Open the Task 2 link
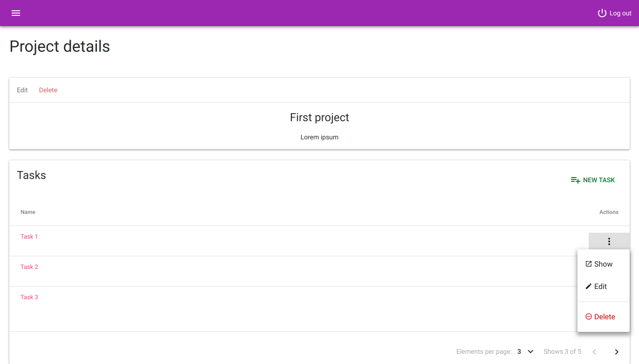Viewport: 639px width, 364px height. 29,267
